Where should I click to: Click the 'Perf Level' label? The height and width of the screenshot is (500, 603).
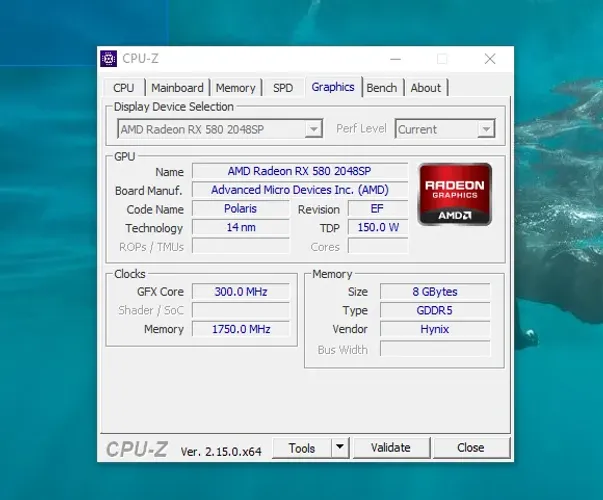(361, 128)
